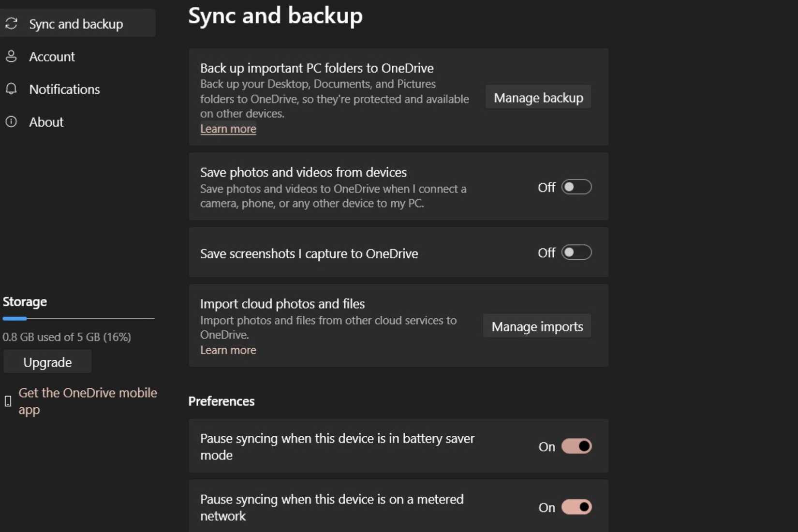Click Pause syncing on a metered network label
The width and height of the screenshot is (798, 532).
tap(332, 507)
